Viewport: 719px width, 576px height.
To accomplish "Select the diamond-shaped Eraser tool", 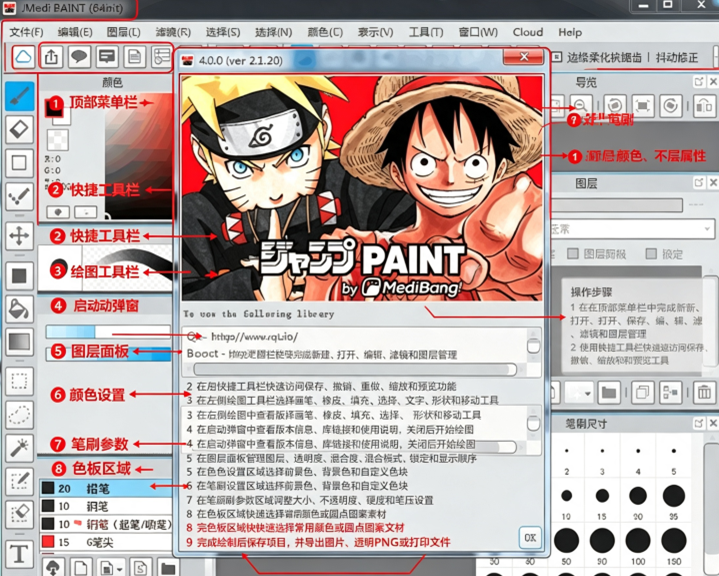I will [x=20, y=129].
